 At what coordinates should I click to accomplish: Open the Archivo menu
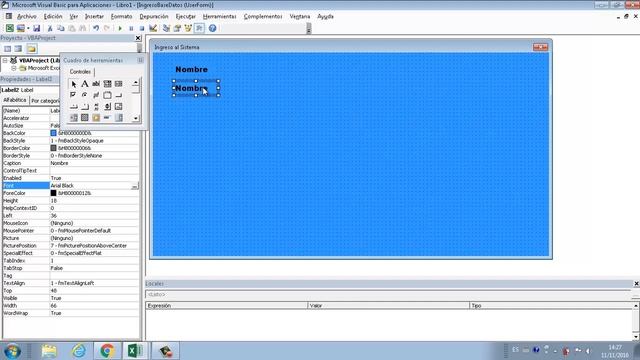pos(27,16)
